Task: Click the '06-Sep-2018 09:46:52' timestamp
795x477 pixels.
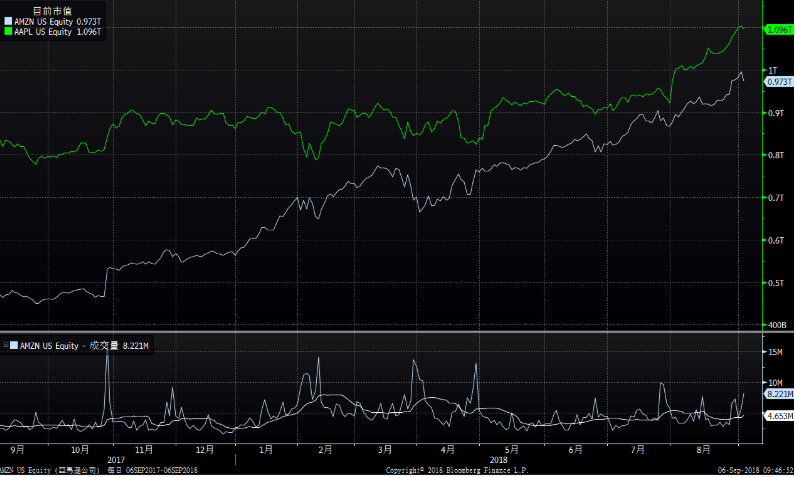Action: click(x=755, y=470)
